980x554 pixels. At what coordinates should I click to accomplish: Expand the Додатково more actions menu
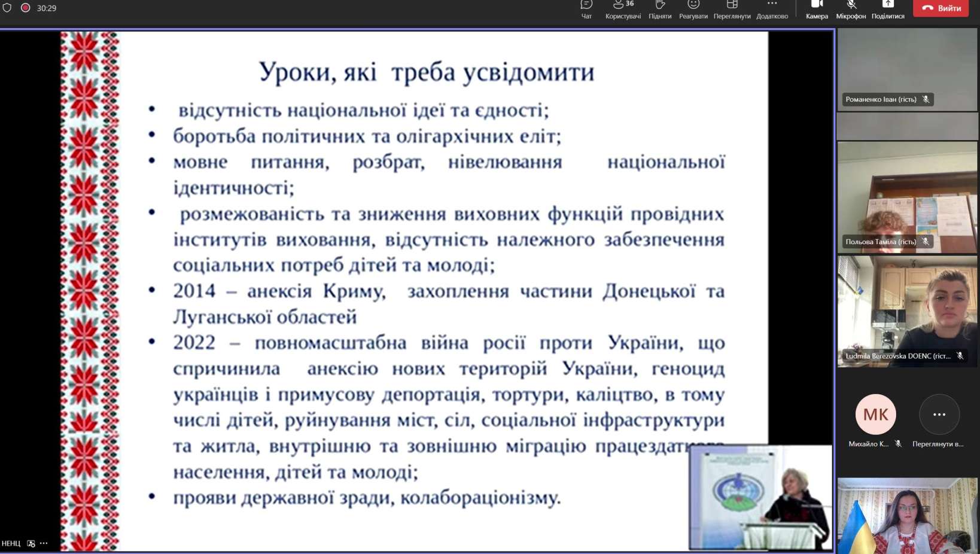[x=772, y=8]
